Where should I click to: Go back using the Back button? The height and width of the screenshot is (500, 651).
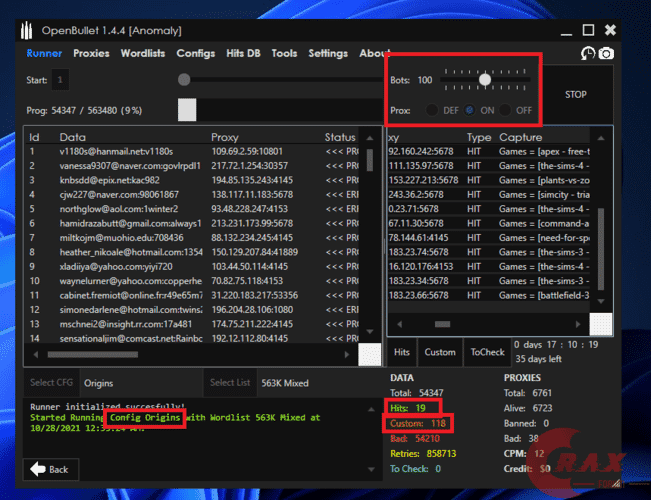[51, 469]
